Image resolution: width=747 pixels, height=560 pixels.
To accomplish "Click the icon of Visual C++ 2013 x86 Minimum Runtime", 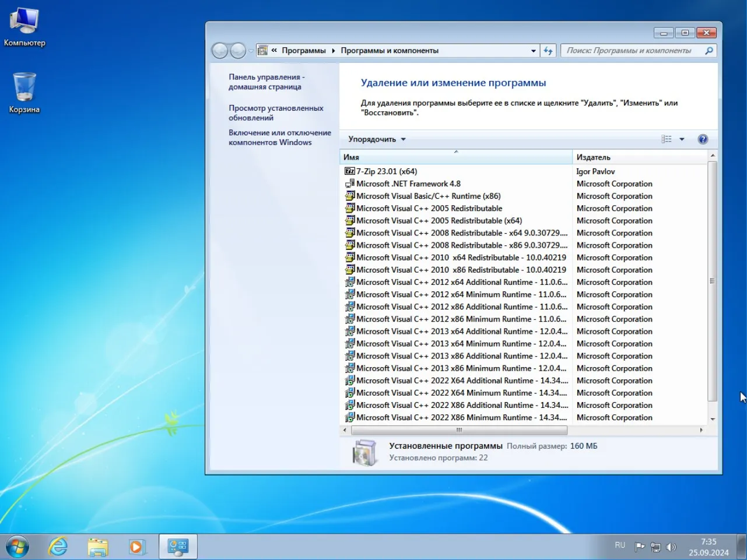I will click(350, 368).
